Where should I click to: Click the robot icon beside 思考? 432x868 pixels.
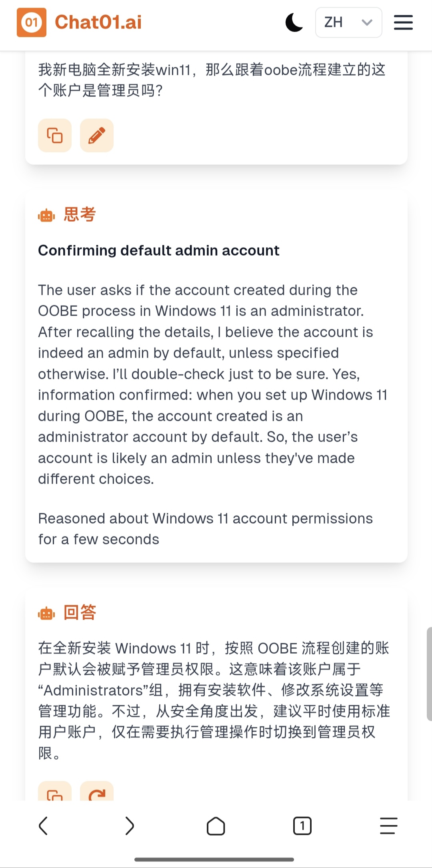click(x=46, y=215)
